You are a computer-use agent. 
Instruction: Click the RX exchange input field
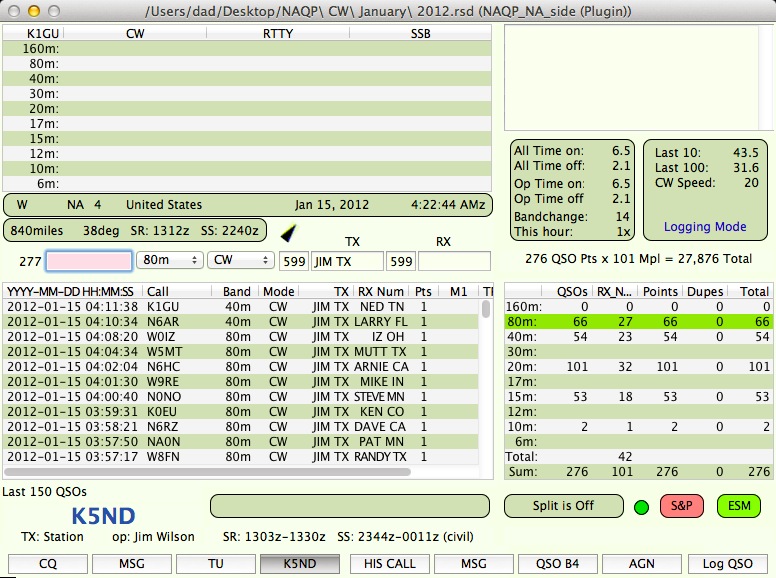coord(454,261)
